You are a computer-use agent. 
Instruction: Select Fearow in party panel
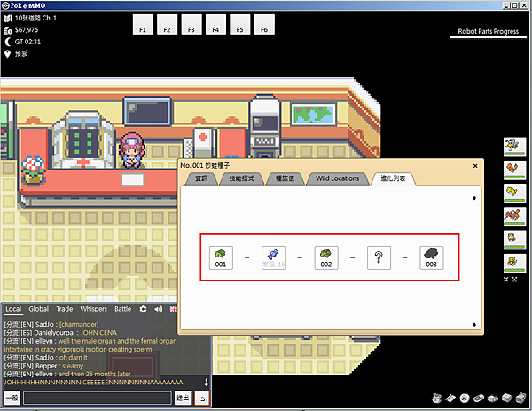[x=514, y=217]
